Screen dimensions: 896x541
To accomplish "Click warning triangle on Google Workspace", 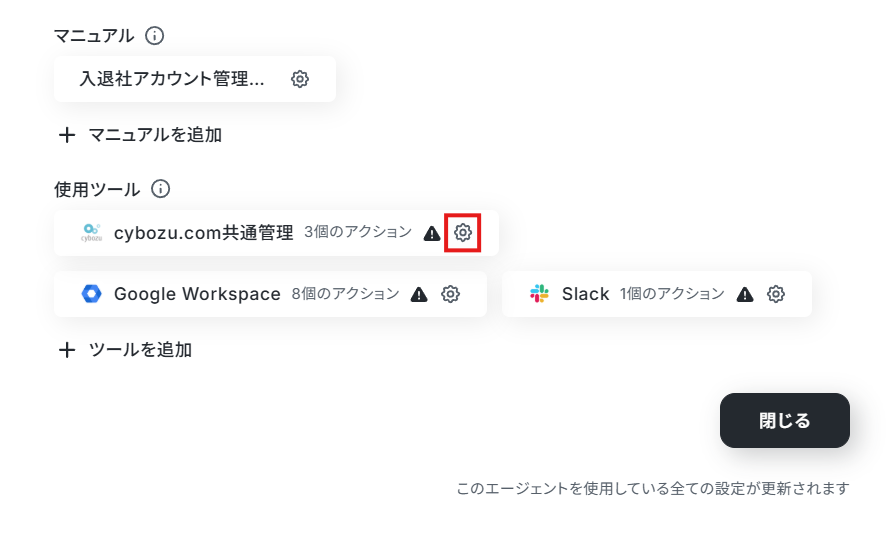I will [x=419, y=294].
